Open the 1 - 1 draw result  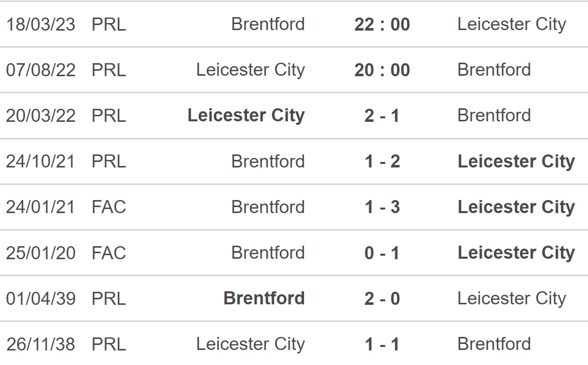coord(382,344)
